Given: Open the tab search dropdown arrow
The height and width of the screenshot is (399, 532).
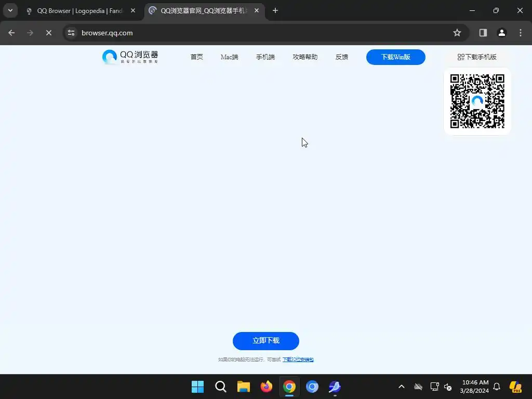Looking at the screenshot, I should tap(10, 10).
